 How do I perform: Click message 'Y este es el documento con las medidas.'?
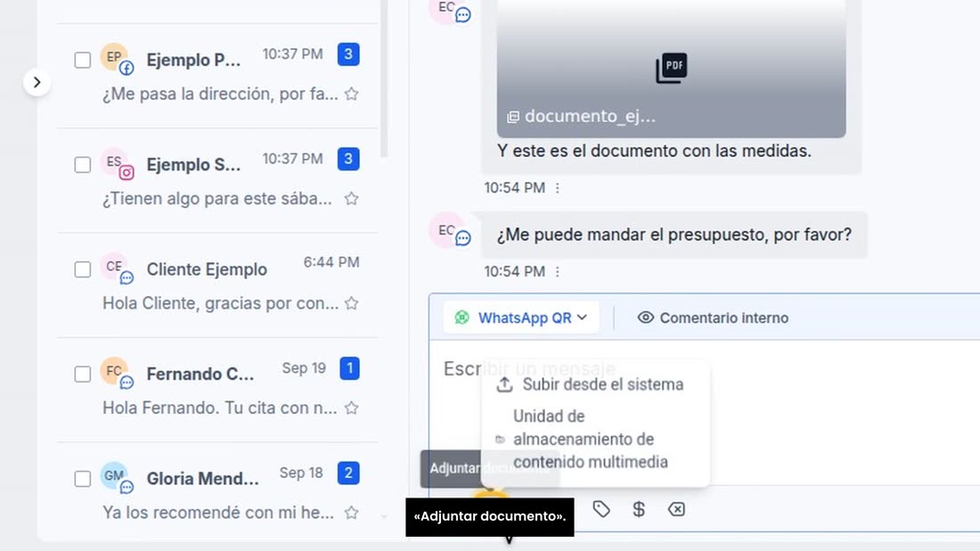click(x=654, y=151)
